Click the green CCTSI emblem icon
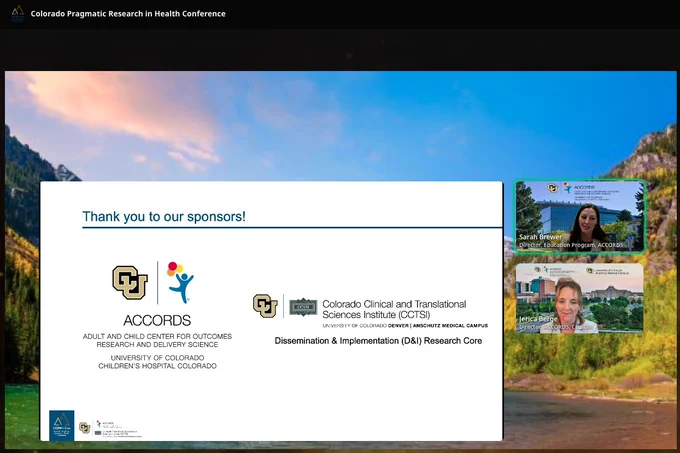680x453 pixels. click(303, 306)
